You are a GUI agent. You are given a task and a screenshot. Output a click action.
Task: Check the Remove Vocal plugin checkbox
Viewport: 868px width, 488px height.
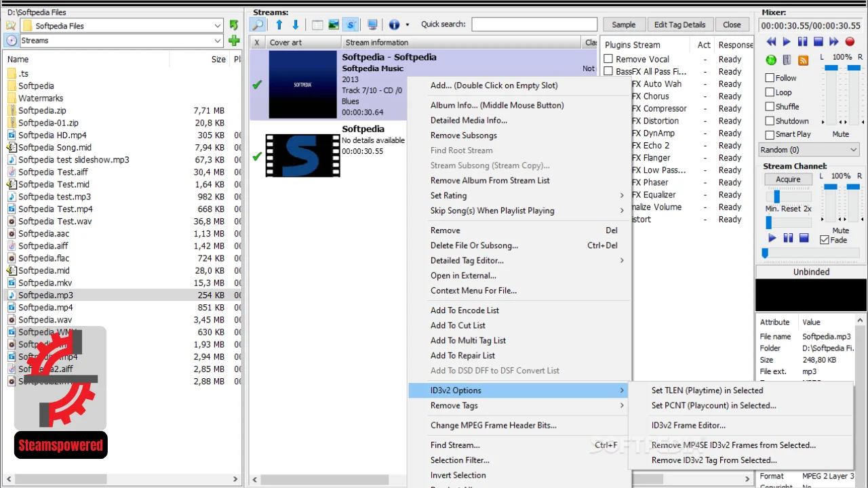click(x=608, y=59)
